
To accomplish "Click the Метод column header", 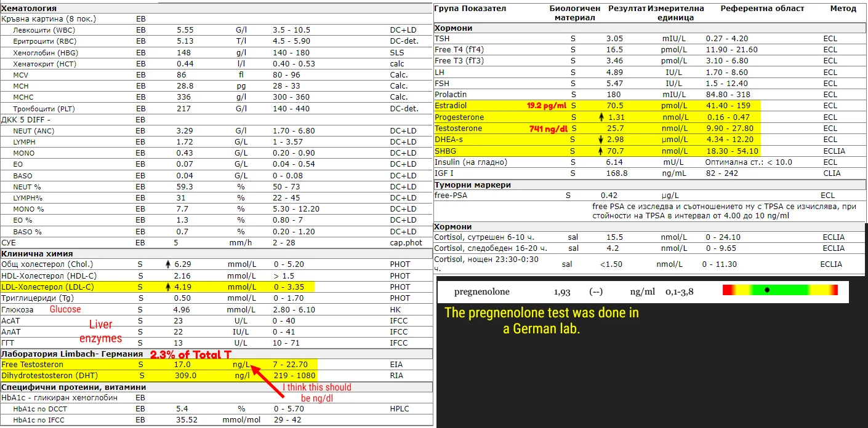I will click(843, 9).
